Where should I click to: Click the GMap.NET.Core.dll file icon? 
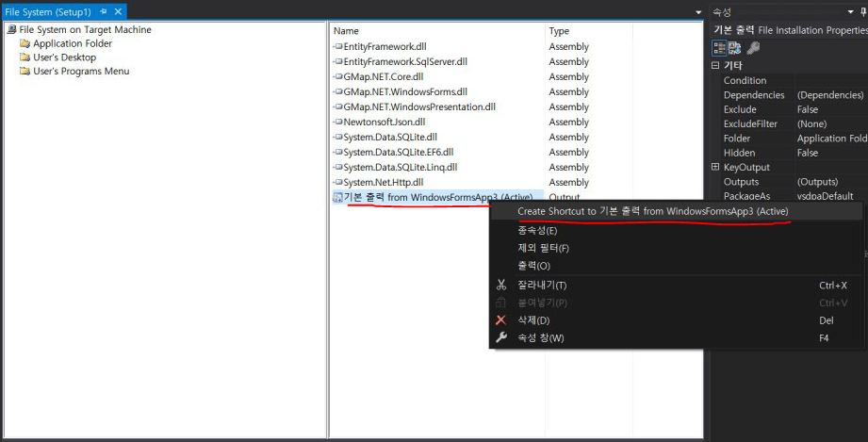pos(337,76)
